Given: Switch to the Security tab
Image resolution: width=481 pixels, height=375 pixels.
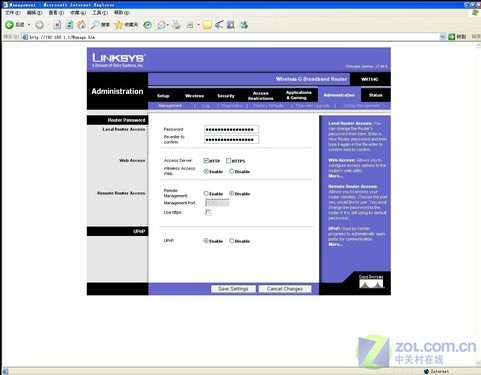Looking at the screenshot, I should [x=226, y=96].
